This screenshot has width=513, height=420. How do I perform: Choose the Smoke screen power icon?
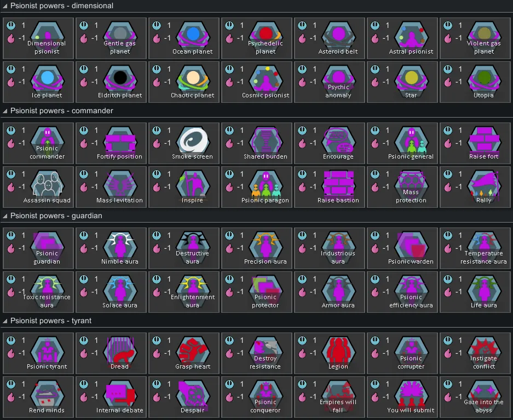coord(193,139)
